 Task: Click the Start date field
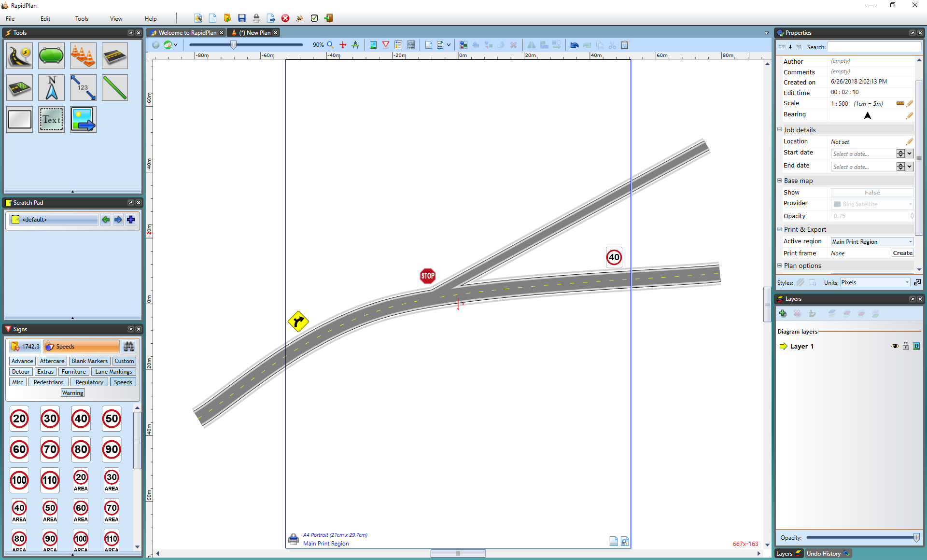pos(863,154)
